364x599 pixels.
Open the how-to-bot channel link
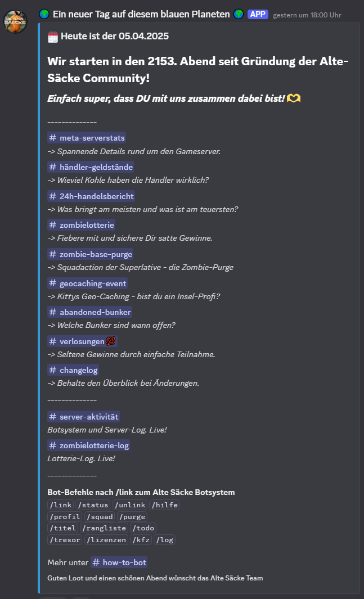(x=119, y=562)
